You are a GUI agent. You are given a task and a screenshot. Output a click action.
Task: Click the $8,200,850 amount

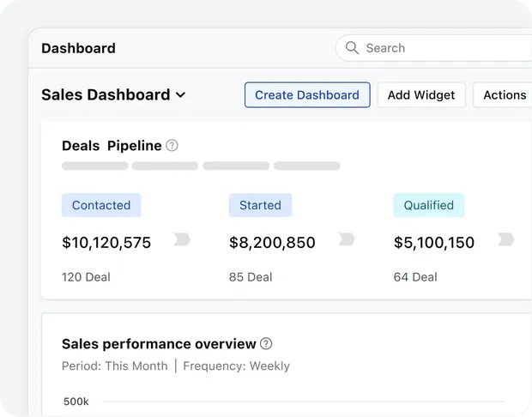click(x=272, y=243)
